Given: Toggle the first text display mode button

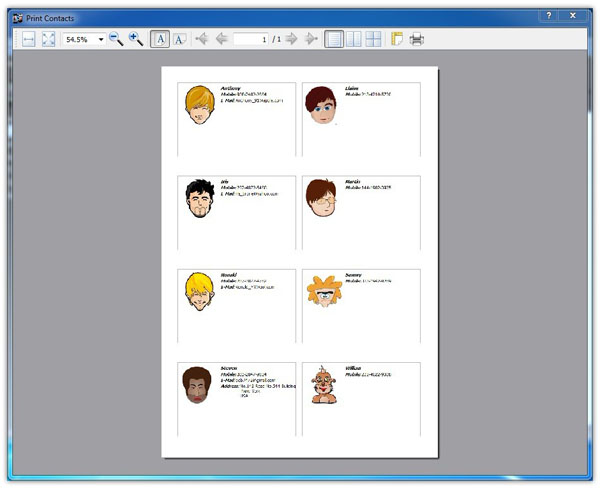Looking at the screenshot, I should [x=160, y=39].
